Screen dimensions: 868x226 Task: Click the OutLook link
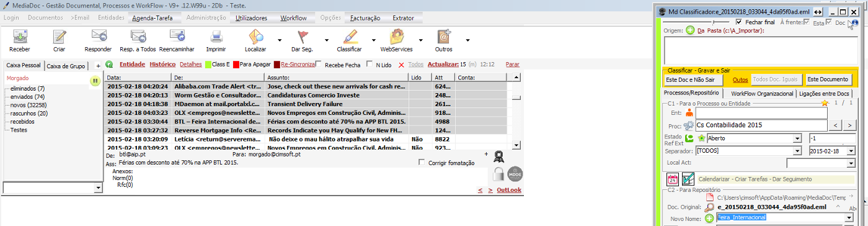(509, 190)
